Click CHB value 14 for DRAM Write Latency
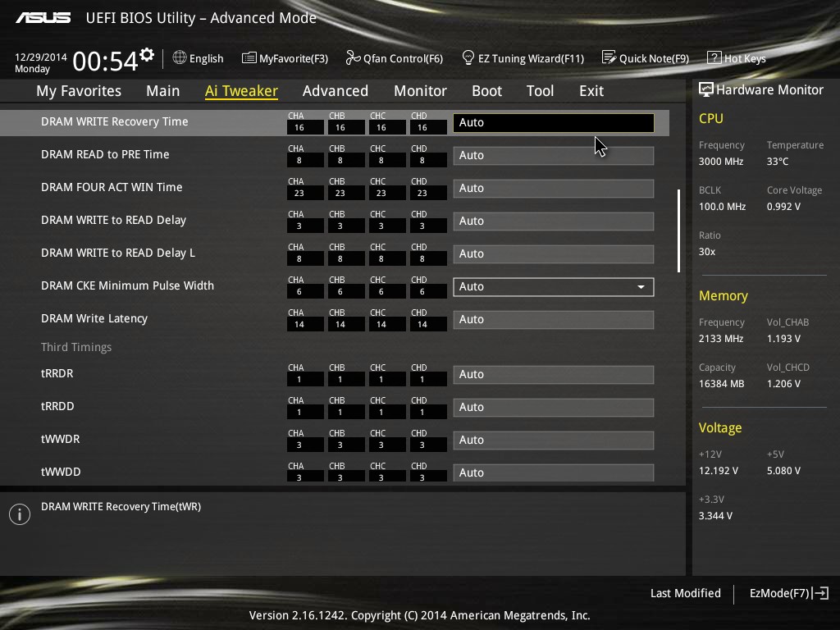The height and width of the screenshot is (630, 840). [347, 324]
